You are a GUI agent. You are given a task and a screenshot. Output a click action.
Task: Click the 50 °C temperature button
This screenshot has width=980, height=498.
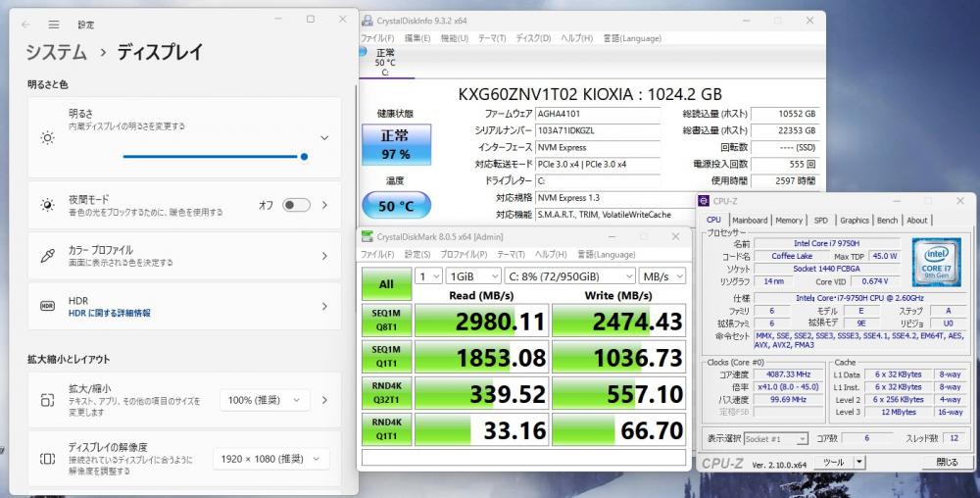396,206
